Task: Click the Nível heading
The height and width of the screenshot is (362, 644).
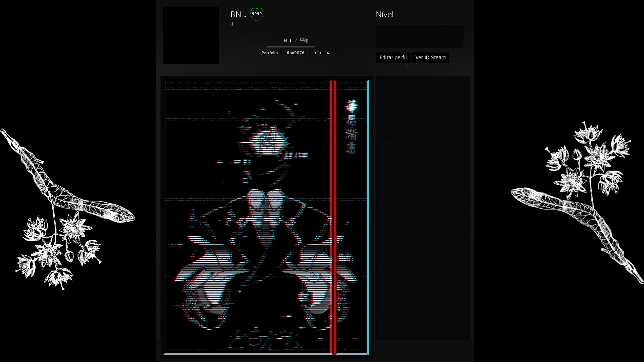Action: click(x=384, y=14)
